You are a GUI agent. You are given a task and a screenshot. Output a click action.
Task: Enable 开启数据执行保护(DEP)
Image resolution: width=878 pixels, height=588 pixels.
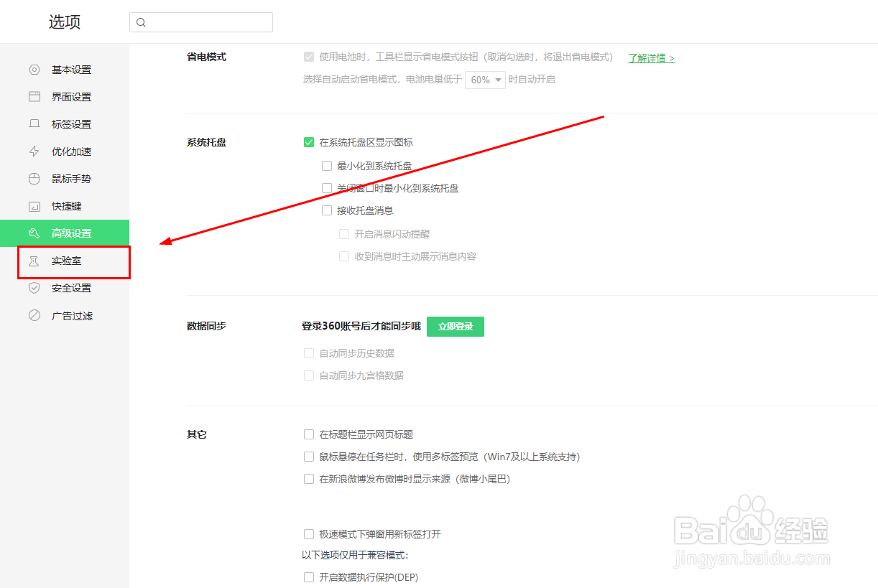coord(309,577)
